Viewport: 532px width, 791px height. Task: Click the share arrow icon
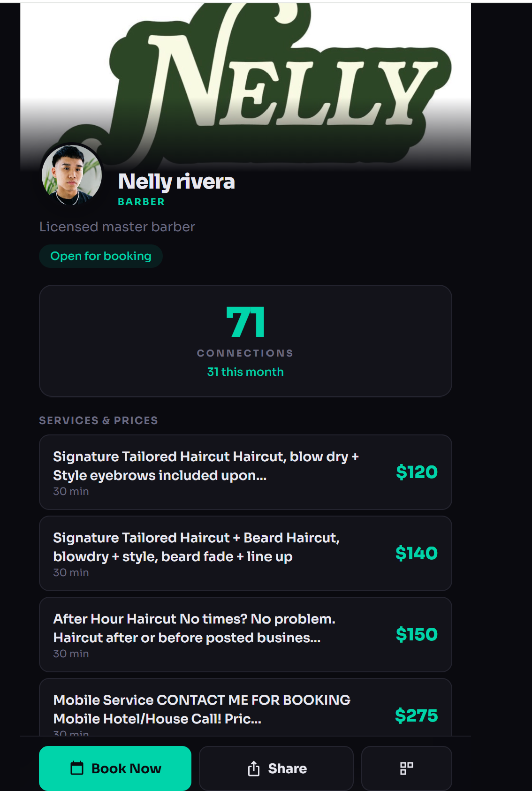[x=254, y=768]
